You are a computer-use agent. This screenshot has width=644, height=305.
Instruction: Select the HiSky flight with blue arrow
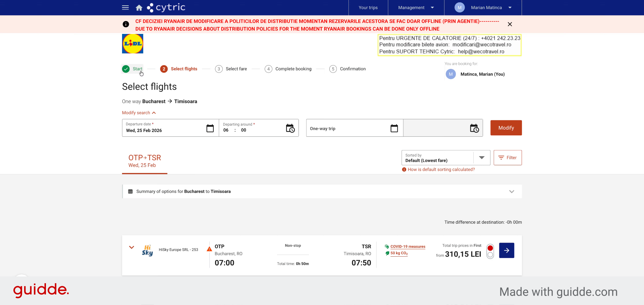coord(506,250)
